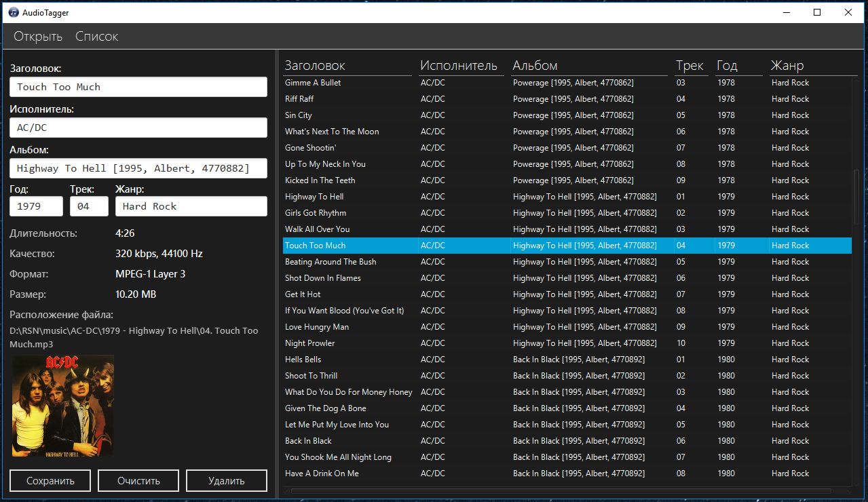Click the year 1980 in Shoot To Thrill row

(x=726, y=376)
